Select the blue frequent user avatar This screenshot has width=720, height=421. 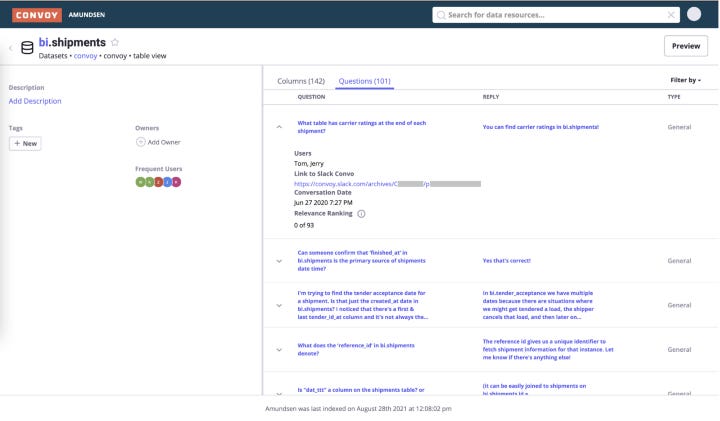[x=167, y=182]
